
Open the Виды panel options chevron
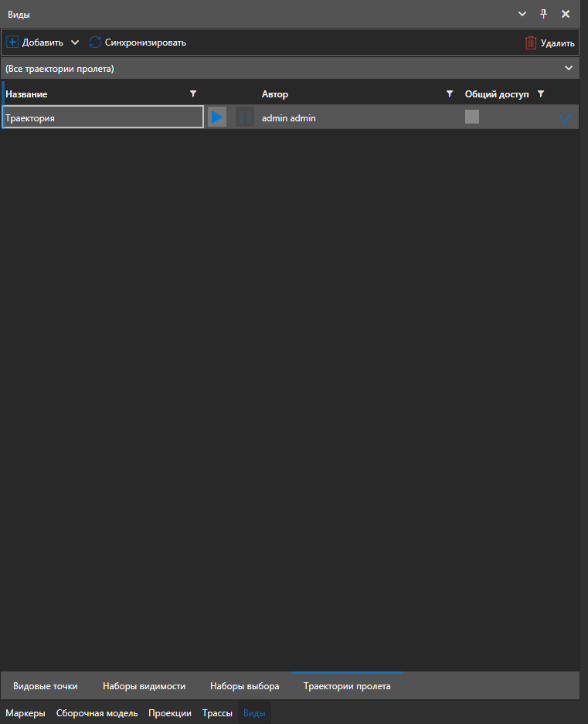[522, 14]
